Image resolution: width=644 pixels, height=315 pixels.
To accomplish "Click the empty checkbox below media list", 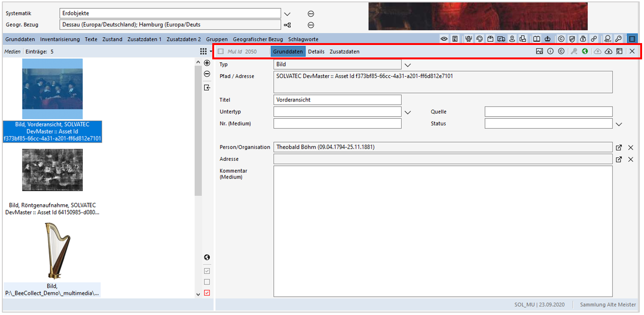I will [x=207, y=282].
